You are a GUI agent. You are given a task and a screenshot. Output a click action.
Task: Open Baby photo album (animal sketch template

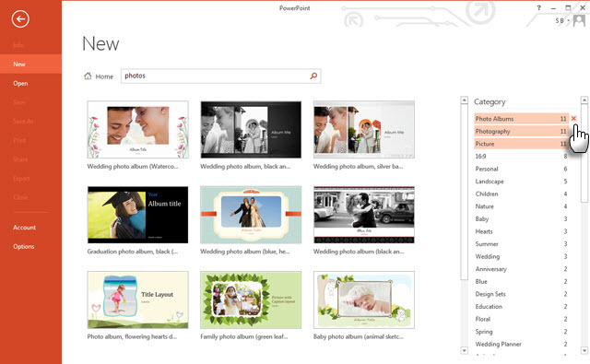click(x=364, y=299)
